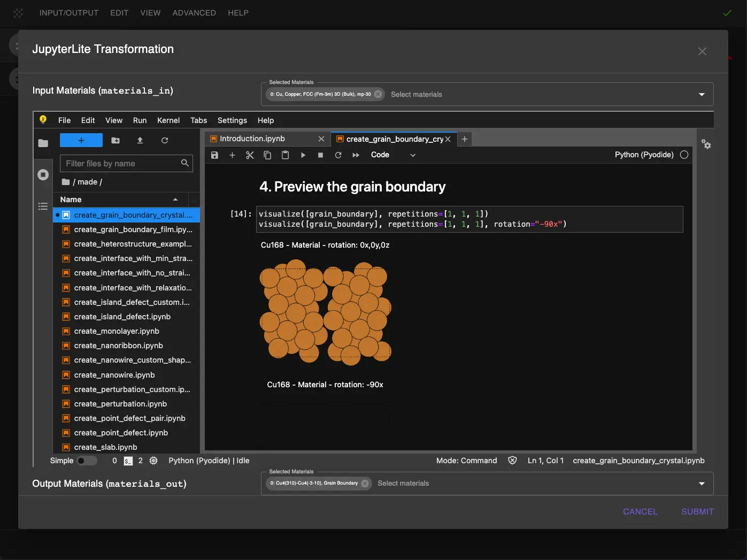Viewport: 747px width, 560px height.
Task: Click the SUBMIT button
Action: pos(697,511)
